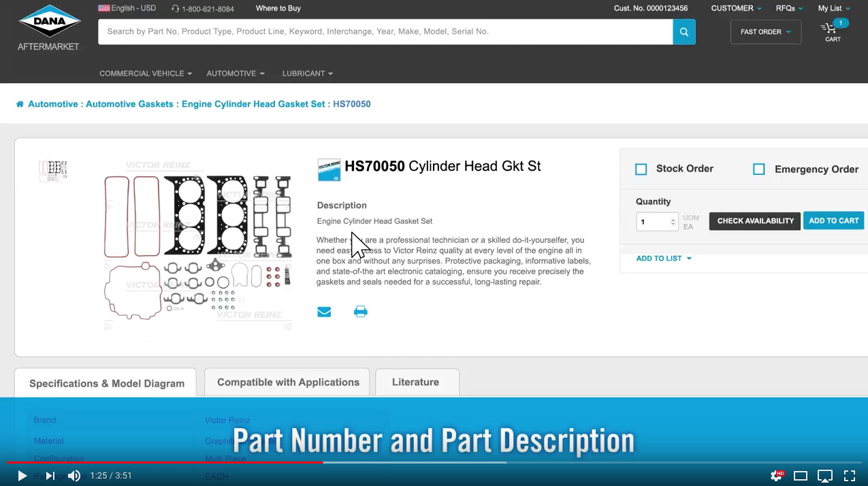Skip to next video
Image resolution: width=868 pixels, height=486 pixels.
pos(50,476)
